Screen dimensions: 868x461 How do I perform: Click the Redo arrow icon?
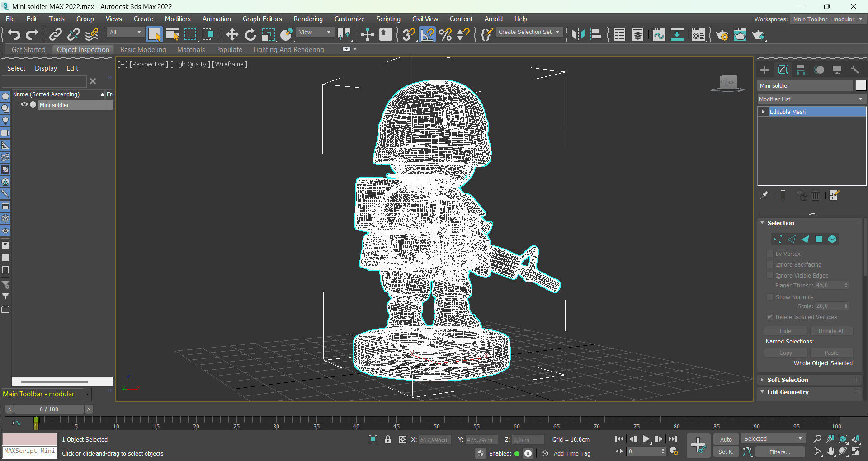[32, 35]
